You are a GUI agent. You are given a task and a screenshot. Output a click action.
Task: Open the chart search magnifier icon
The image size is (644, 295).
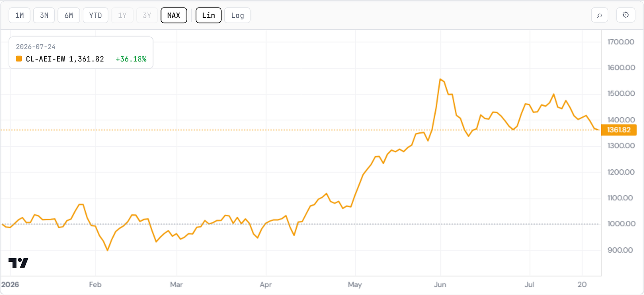(x=600, y=15)
